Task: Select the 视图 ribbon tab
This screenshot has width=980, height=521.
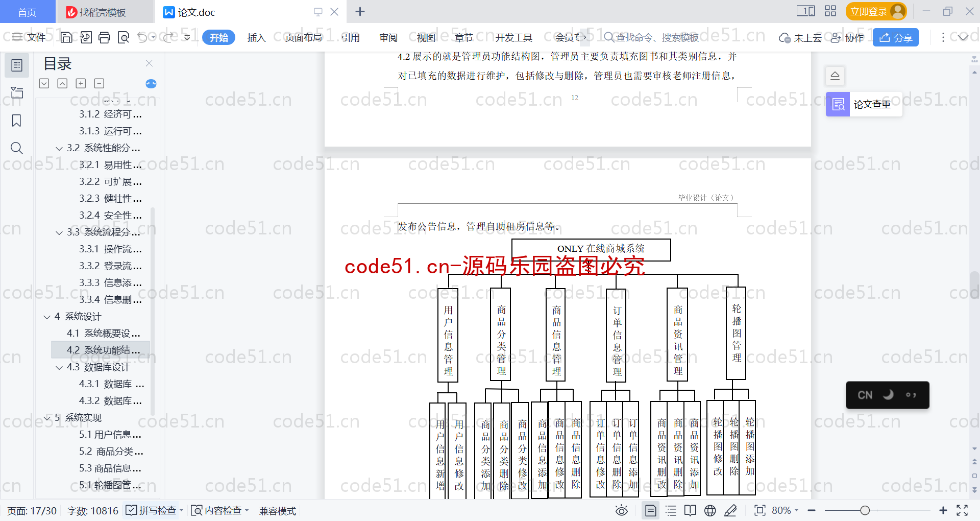Action: point(426,37)
